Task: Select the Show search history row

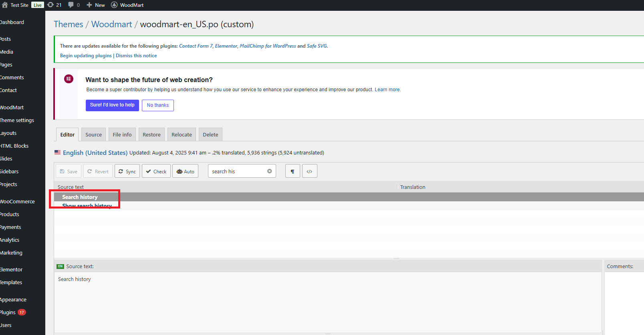Action: click(x=349, y=205)
